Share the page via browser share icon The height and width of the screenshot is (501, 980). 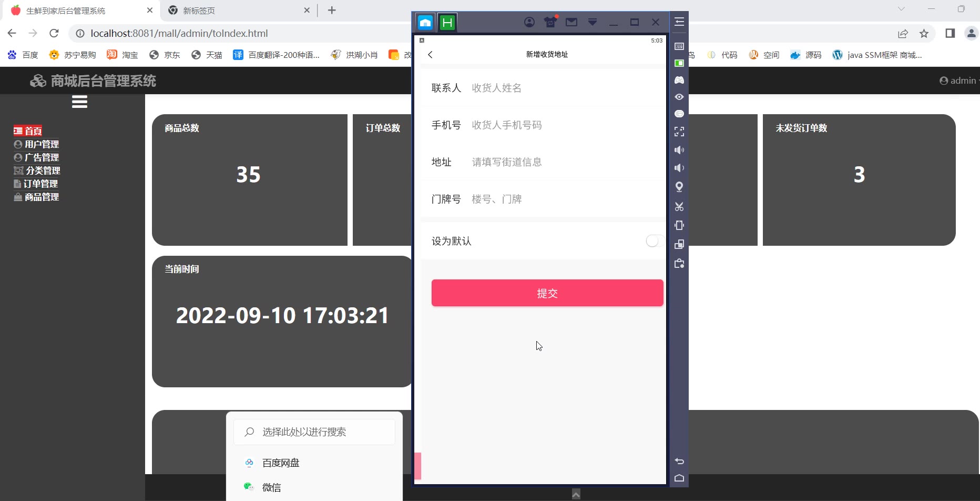coord(903,34)
